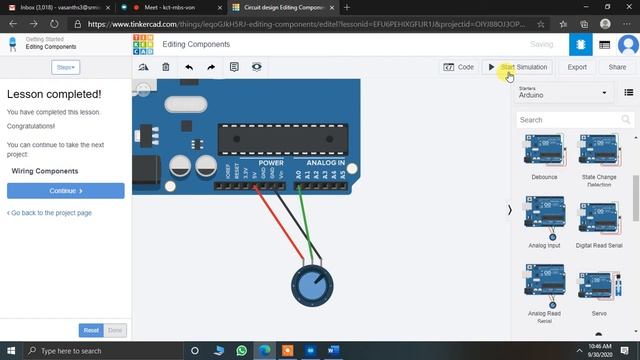Select the Circuit design Editing Components tab
640x360 pixels.
[283, 7]
